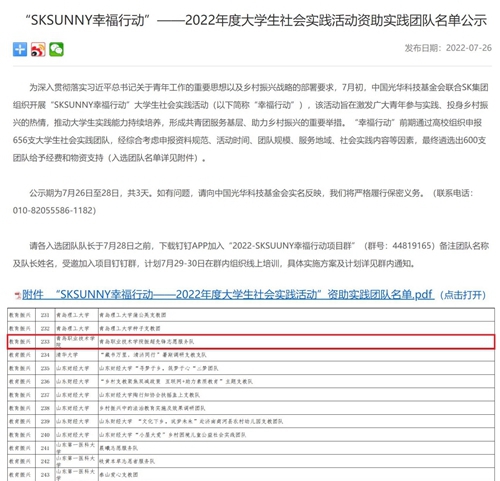Click table row 231 team name cell
This screenshot has height=481, width=500.
(296, 315)
